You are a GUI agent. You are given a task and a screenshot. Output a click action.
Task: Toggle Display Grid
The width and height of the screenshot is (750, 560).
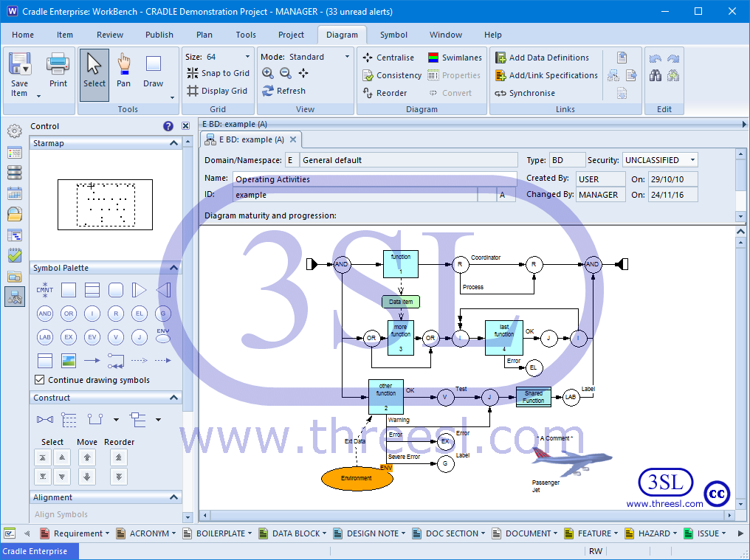click(217, 91)
